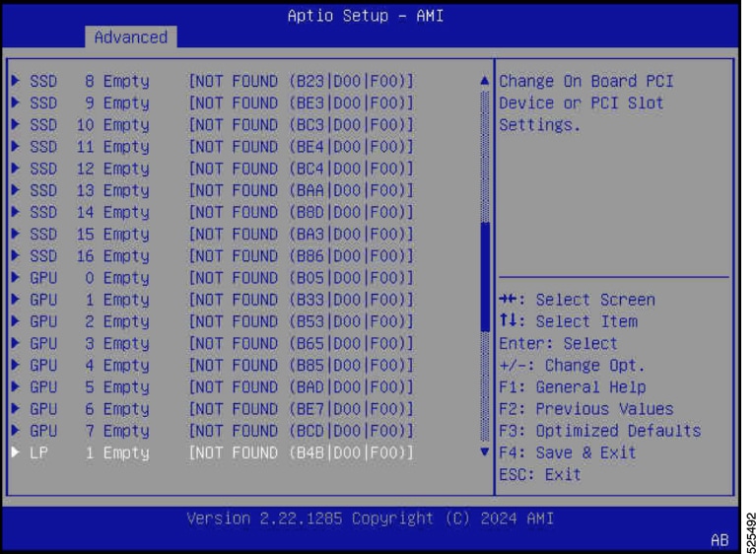Open the Advanced tab
The height and width of the screenshot is (554, 756).
point(131,37)
